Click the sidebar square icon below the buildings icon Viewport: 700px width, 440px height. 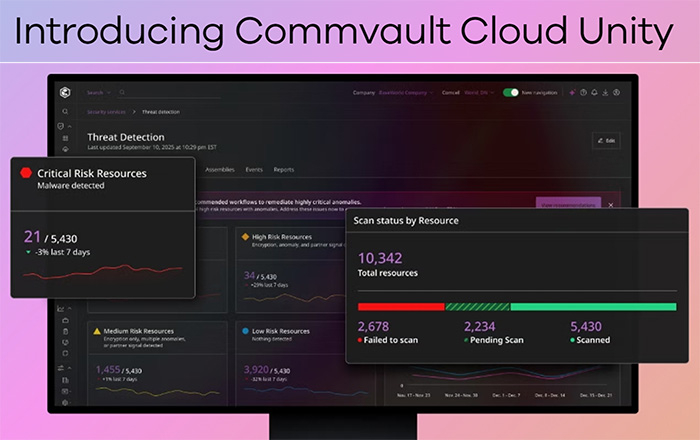(x=66, y=391)
